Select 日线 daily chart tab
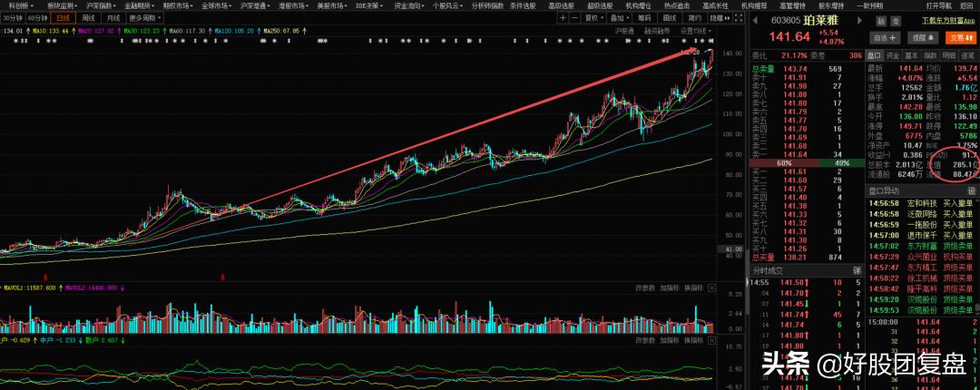This screenshot has width=980, height=390. pos(63,18)
